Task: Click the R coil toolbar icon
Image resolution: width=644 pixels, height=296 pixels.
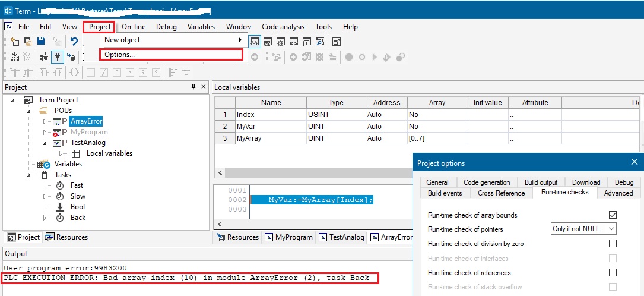Action: (x=142, y=73)
